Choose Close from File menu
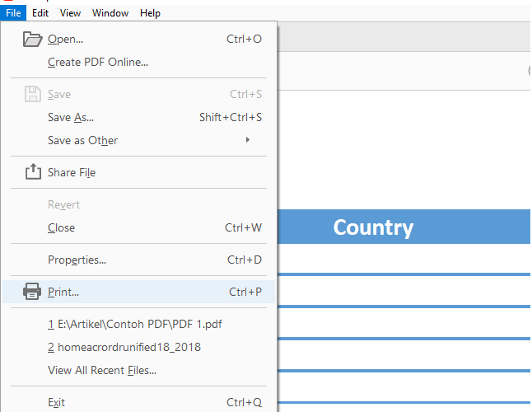 (x=138, y=227)
